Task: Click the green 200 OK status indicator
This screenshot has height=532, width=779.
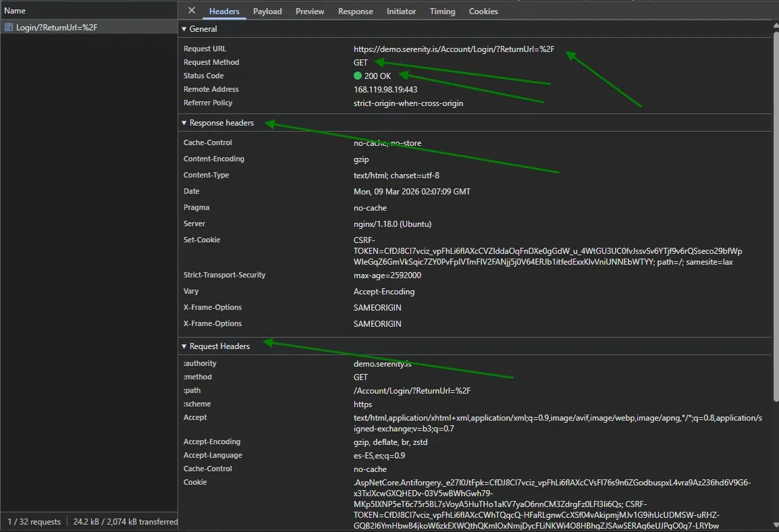Action: click(x=373, y=76)
